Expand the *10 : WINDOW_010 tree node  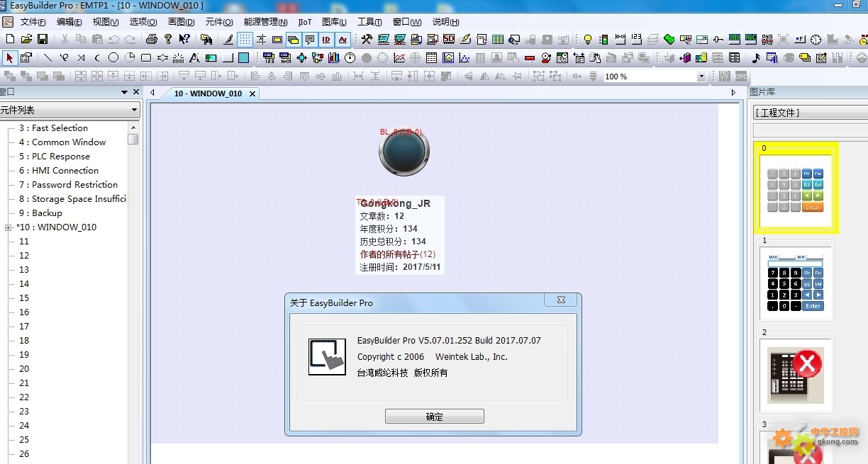pos(8,227)
